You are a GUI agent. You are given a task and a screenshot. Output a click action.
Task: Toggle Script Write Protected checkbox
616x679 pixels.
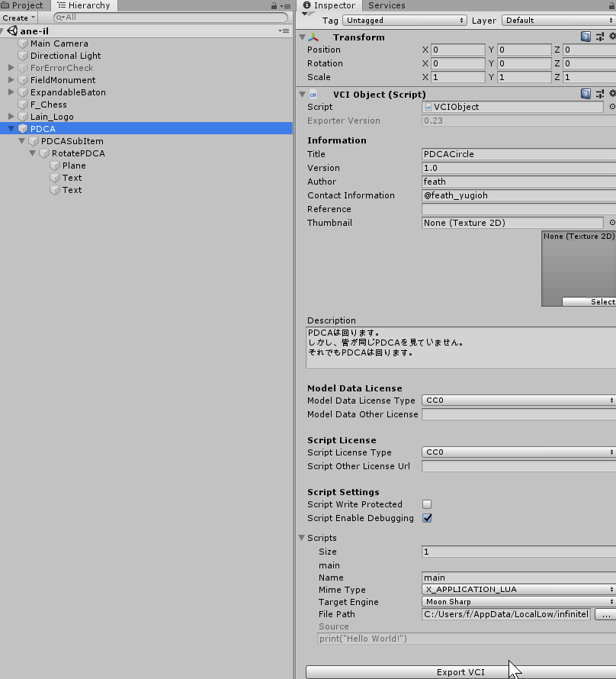pyautogui.click(x=427, y=504)
